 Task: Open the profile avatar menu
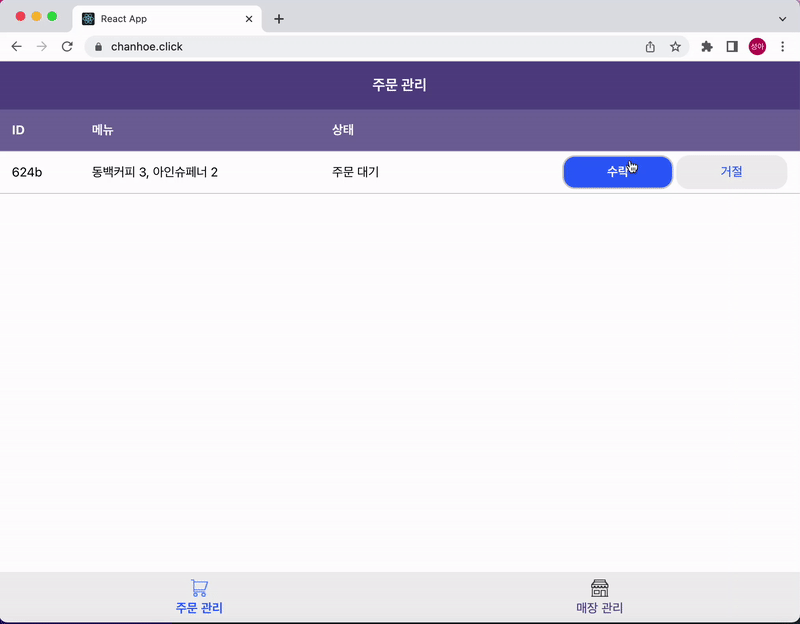click(757, 46)
